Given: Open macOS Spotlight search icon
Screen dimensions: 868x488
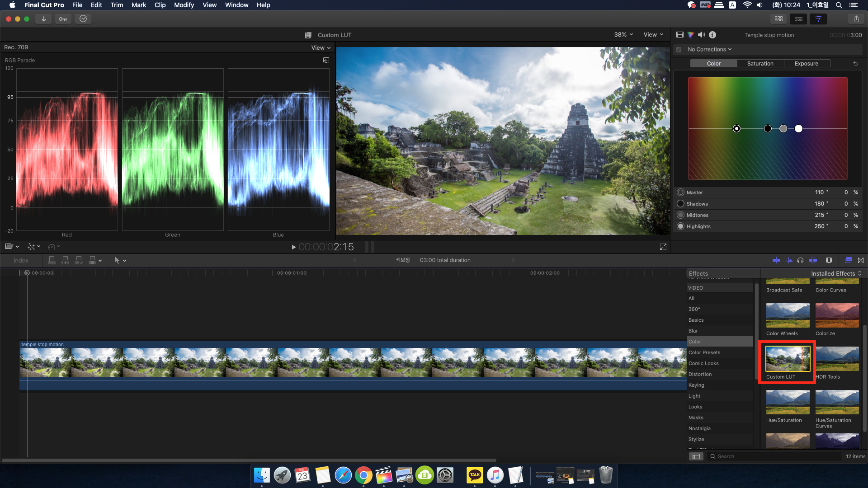Looking at the screenshot, I should coord(839,5).
